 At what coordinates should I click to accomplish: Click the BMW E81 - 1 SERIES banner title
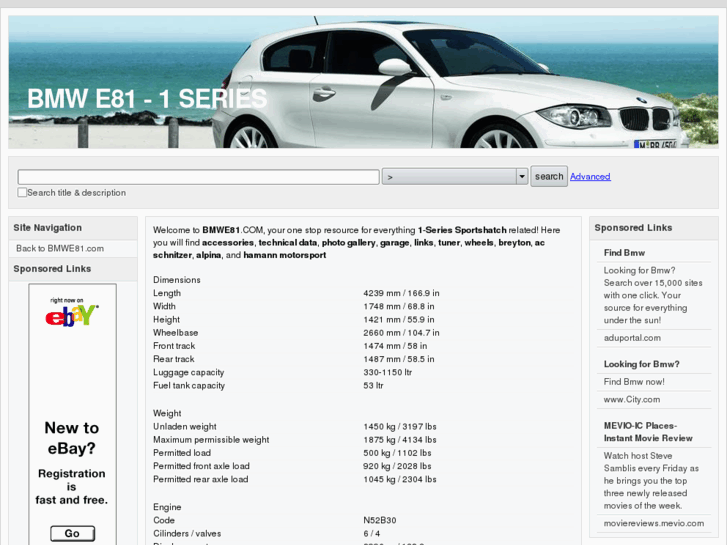point(147,99)
